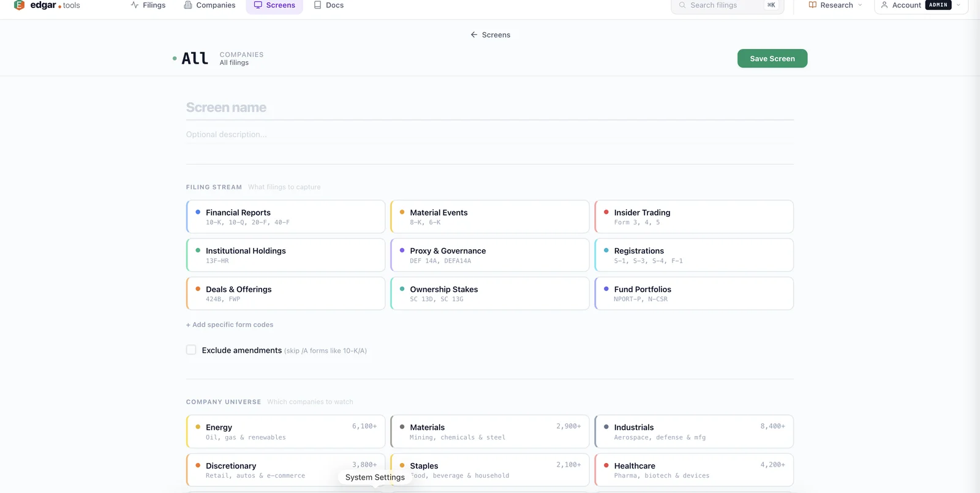Click the FILING STREAM section label

pyautogui.click(x=214, y=187)
